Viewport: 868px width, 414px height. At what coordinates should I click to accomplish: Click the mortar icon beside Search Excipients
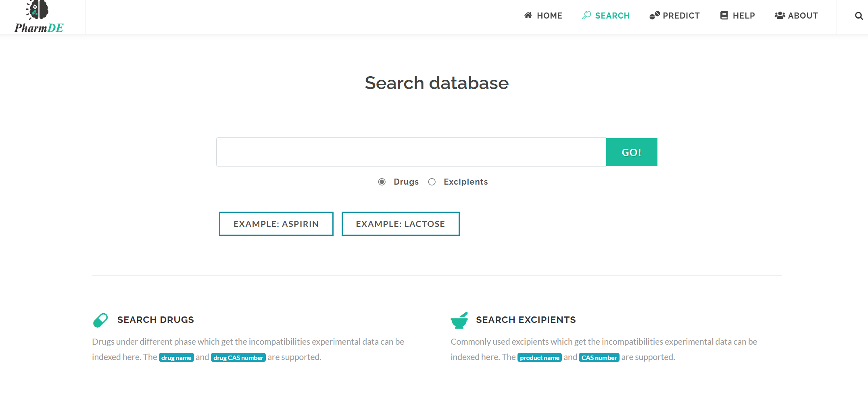click(x=459, y=320)
